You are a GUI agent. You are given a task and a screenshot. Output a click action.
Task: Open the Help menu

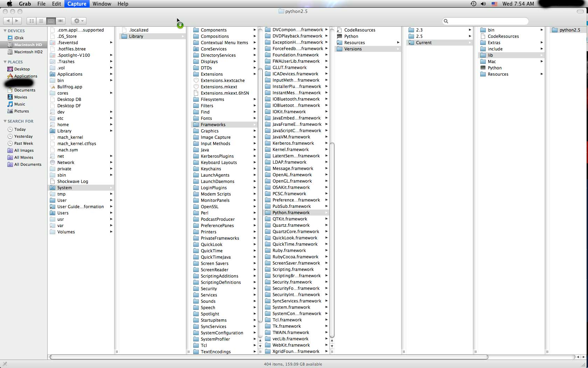tap(122, 4)
